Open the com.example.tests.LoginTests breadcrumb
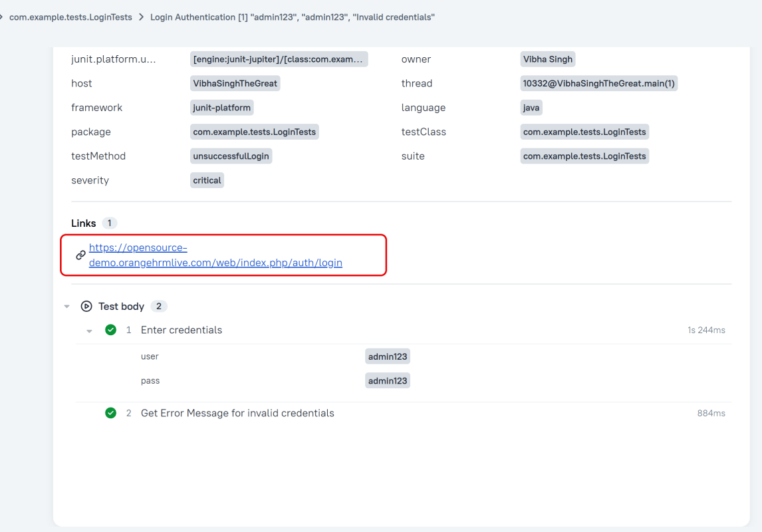 (70, 17)
